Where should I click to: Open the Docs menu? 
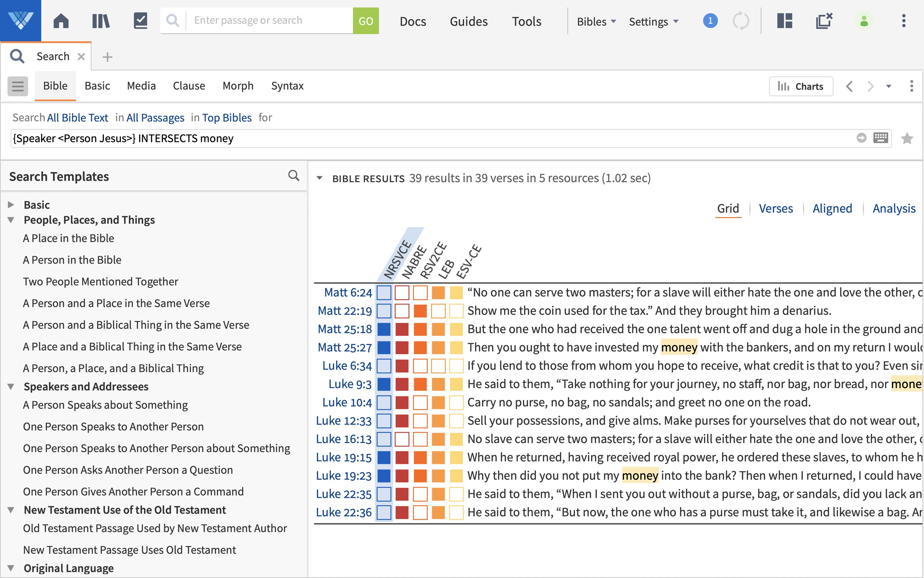pyautogui.click(x=413, y=21)
